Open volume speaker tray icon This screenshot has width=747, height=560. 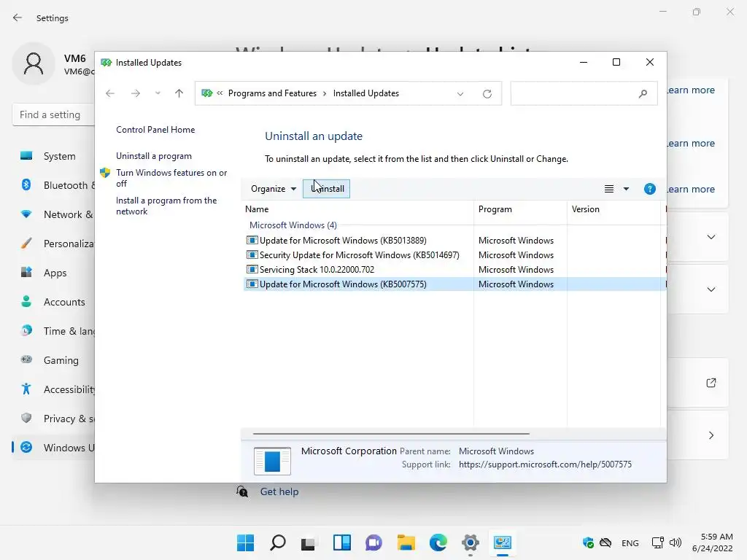(x=675, y=542)
